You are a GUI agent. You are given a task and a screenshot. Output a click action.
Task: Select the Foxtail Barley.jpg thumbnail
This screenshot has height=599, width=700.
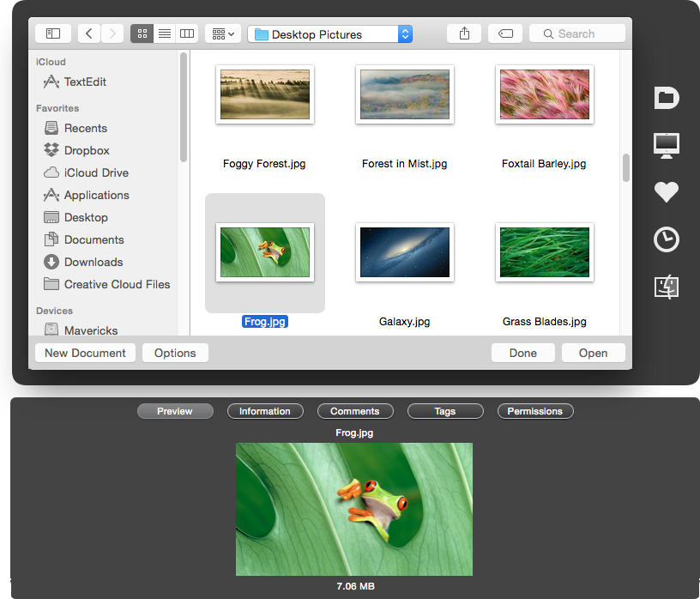point(544,94)
